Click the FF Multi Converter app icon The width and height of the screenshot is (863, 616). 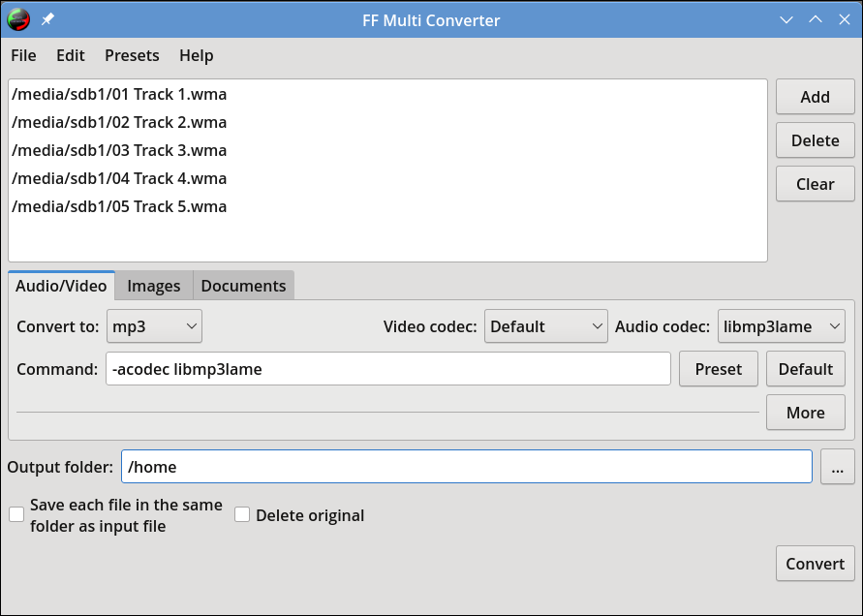pyautogui.click(x=18, y=19)
